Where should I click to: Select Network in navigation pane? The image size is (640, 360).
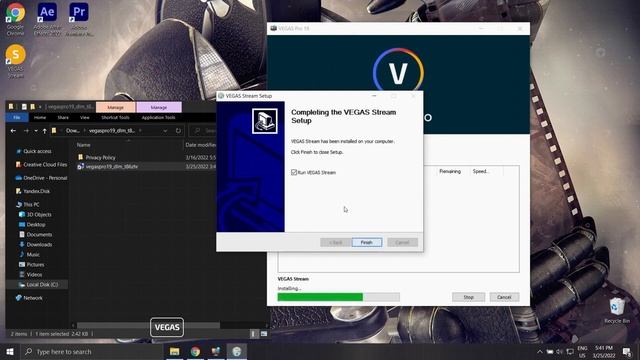pos(33,298)
